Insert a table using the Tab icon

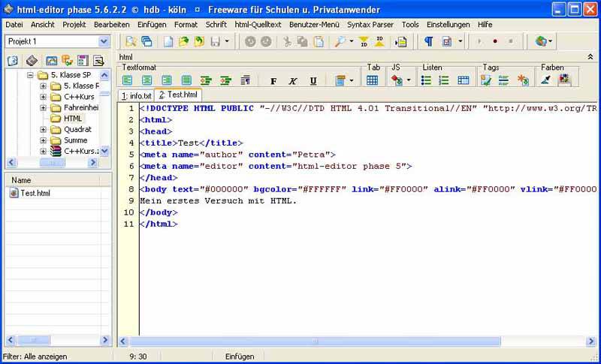click(x=372, y=80)
